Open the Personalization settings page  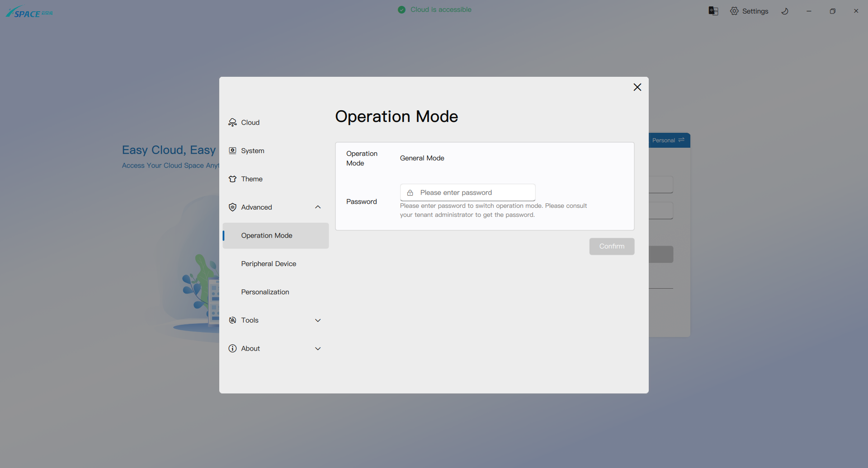coord(265,292)
